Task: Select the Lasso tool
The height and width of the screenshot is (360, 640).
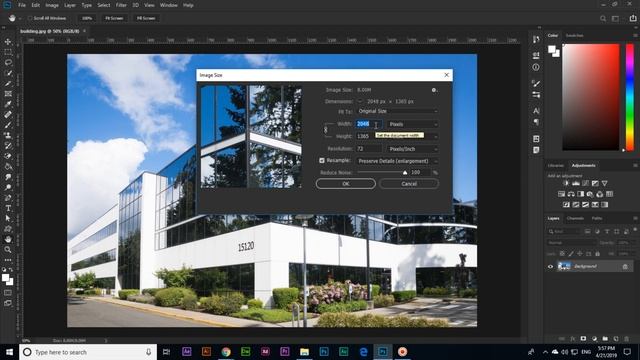Action: click(x=8, y=62)
